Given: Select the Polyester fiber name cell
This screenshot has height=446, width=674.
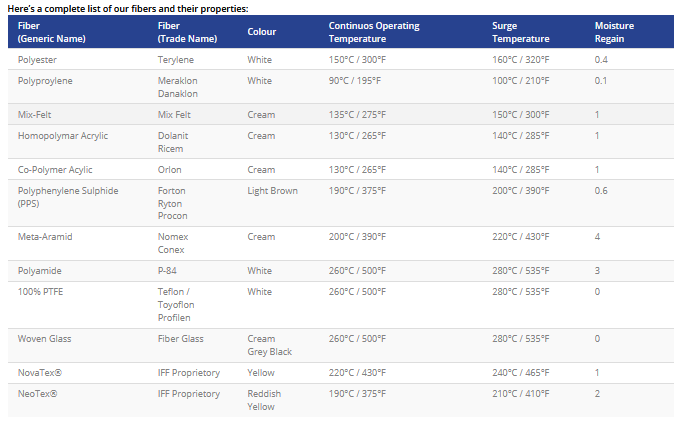Looking at the screenshot, I should 39,60.
